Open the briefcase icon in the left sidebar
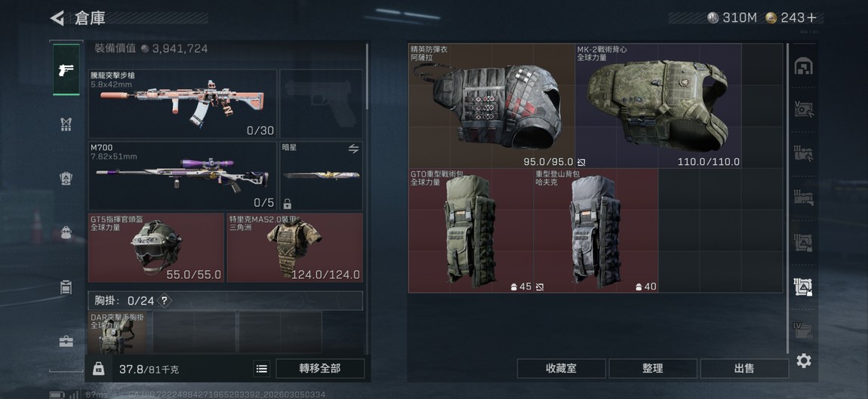This screenshot has height=399, width=868. pyautogui.click(x=66, y=342)
